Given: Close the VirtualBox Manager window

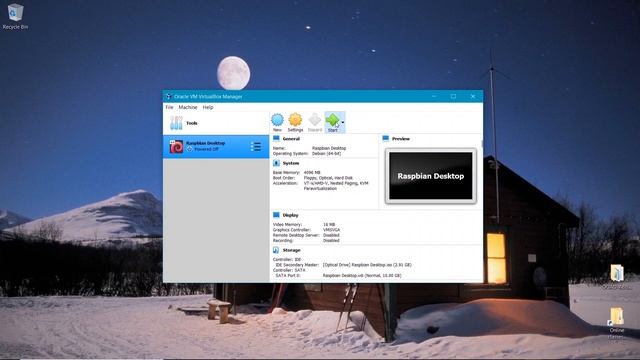Looking at the screenshot, I should tap(473, 97).
